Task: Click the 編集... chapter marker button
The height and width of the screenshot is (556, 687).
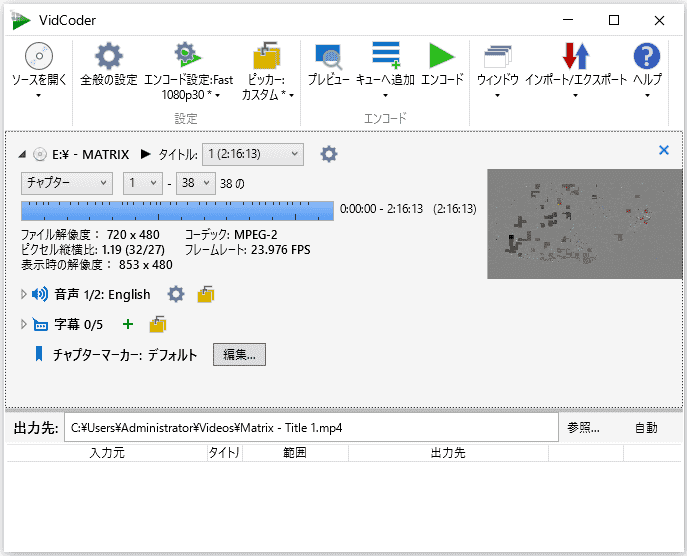Action: pyautogui.click(x=239, y=355)
